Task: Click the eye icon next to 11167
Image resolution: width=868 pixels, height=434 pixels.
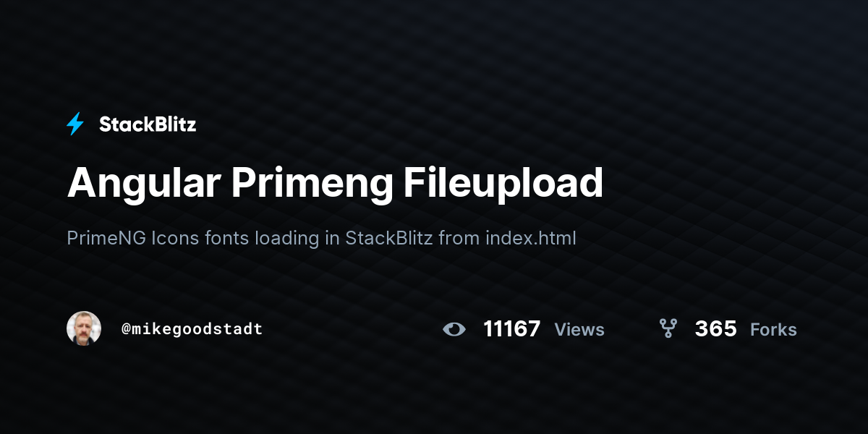Action: (454, 329)
